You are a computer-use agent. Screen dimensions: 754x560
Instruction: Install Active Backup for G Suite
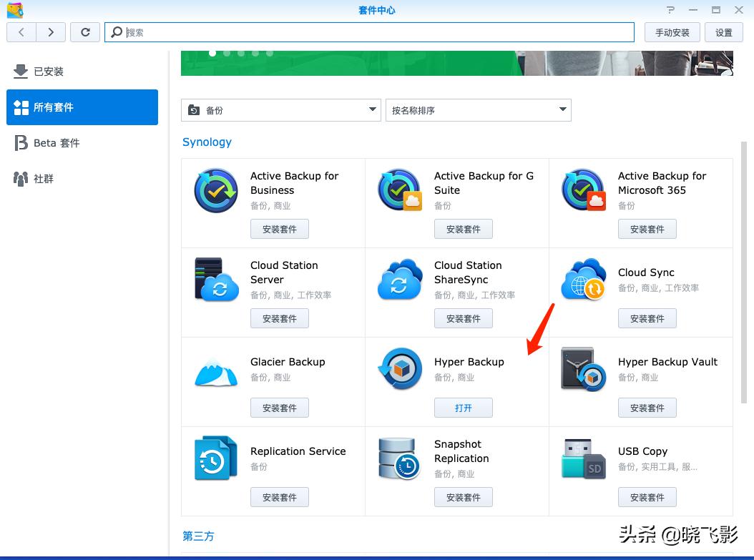point(464,229)
